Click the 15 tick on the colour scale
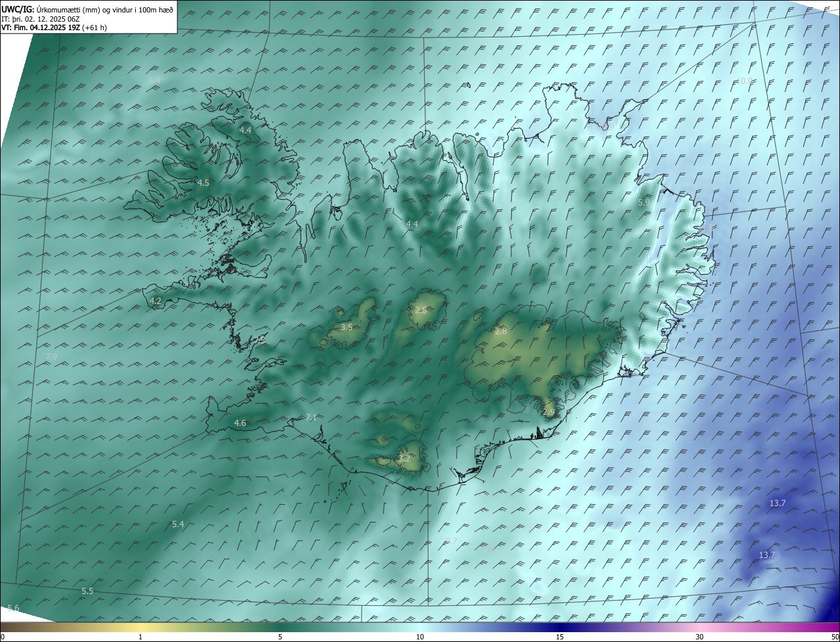Screen dimensions: 840x642 click(x=560, y=637)
